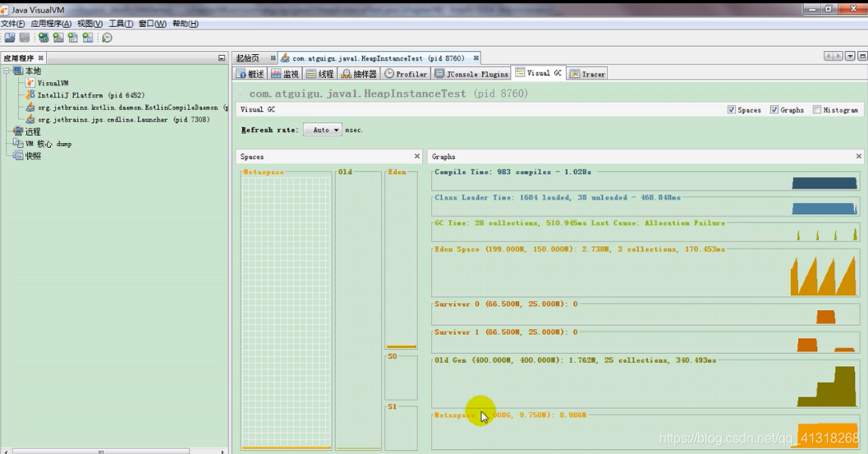Select the 本地 computer icon in tree
This screenshot has width=868, height=454.
coord(18,71)
